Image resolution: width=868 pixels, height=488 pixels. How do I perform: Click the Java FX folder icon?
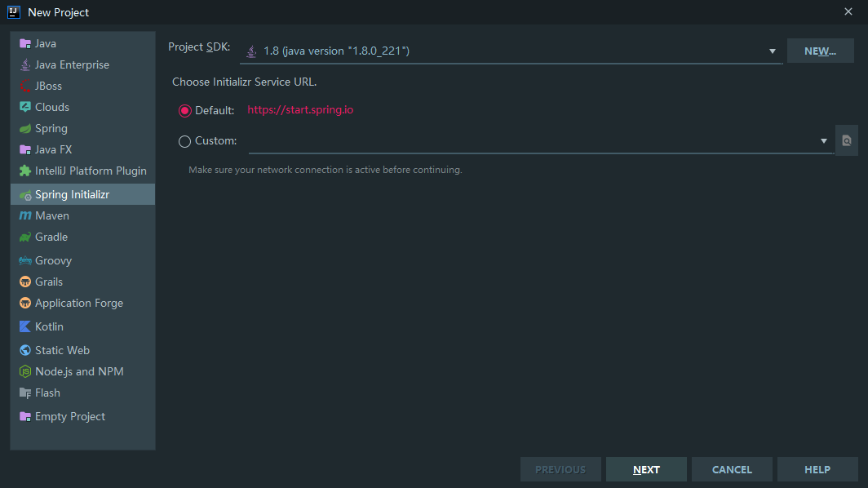pyautogui.click(x=25, y=149)
